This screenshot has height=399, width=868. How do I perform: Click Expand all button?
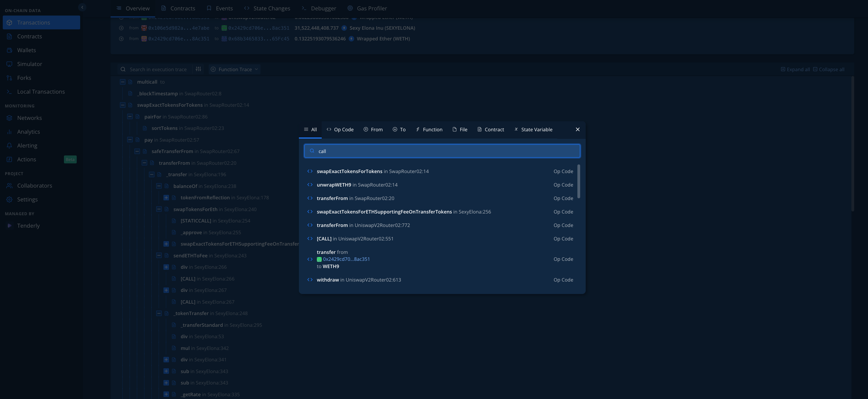click(x=795, y=69)
